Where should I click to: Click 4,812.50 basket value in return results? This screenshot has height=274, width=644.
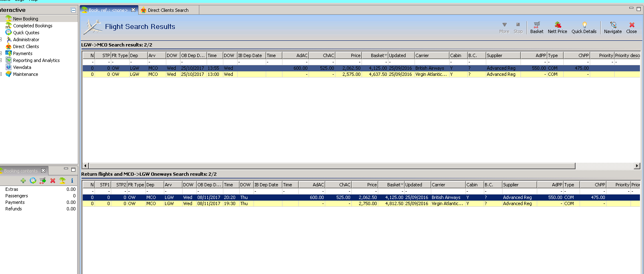coord(394,203)
